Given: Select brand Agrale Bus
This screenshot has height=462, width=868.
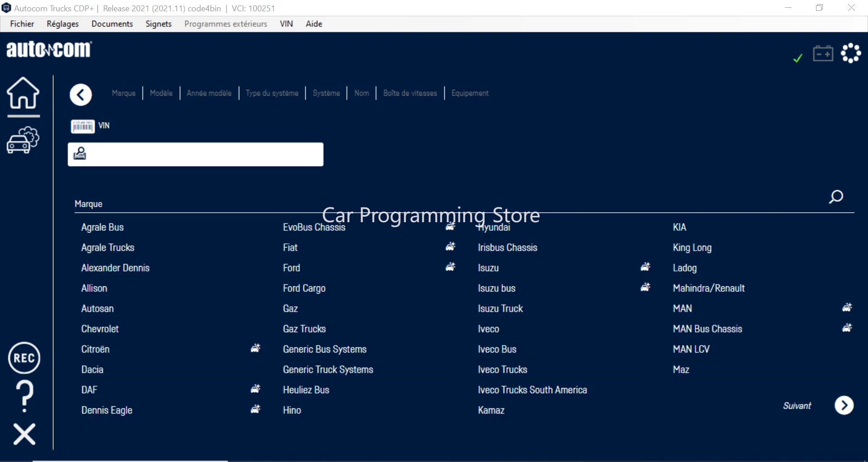Looking at the screenshot, I should 103,227.
